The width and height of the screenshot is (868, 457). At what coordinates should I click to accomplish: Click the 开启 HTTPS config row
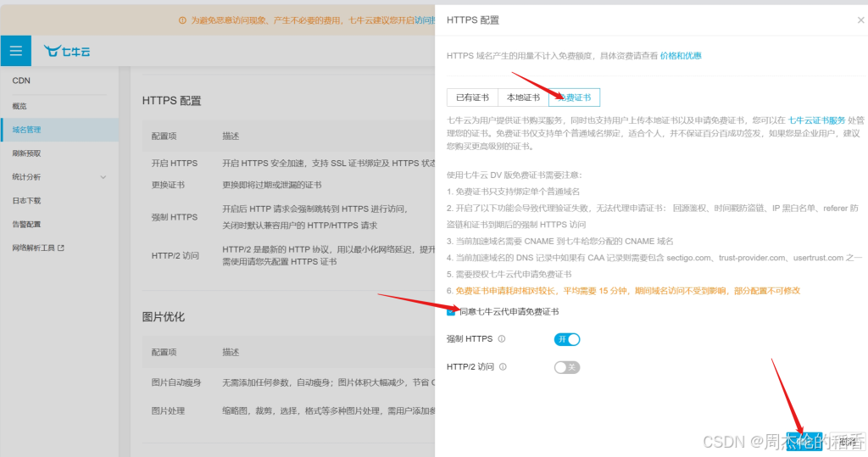pyautogui.click(x=288, y=163)
